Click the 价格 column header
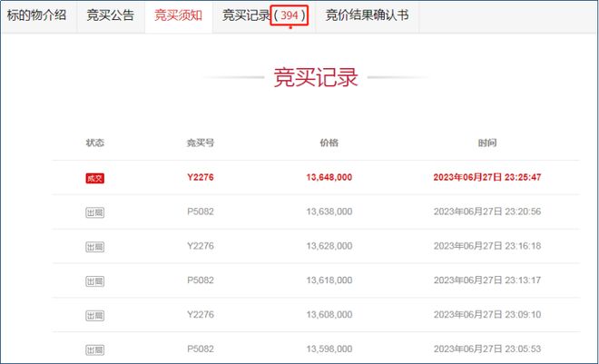The width and height of the screenshot is (599, 364). point(329,143)
